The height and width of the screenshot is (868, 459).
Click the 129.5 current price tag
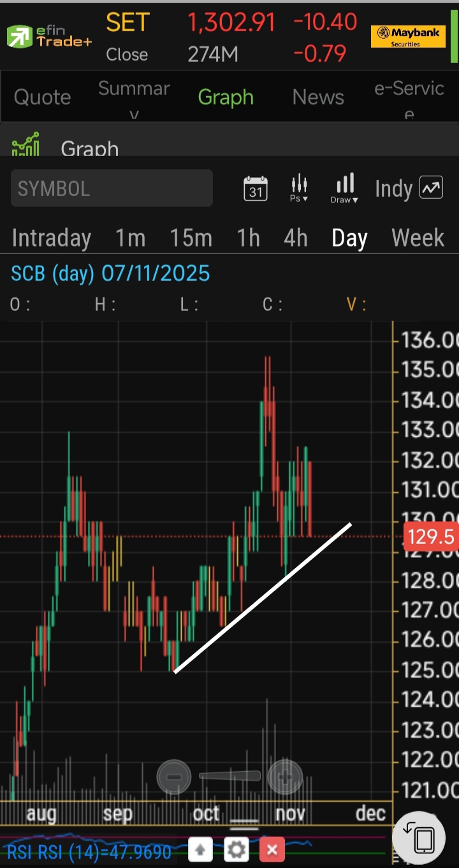pos(430,537)
